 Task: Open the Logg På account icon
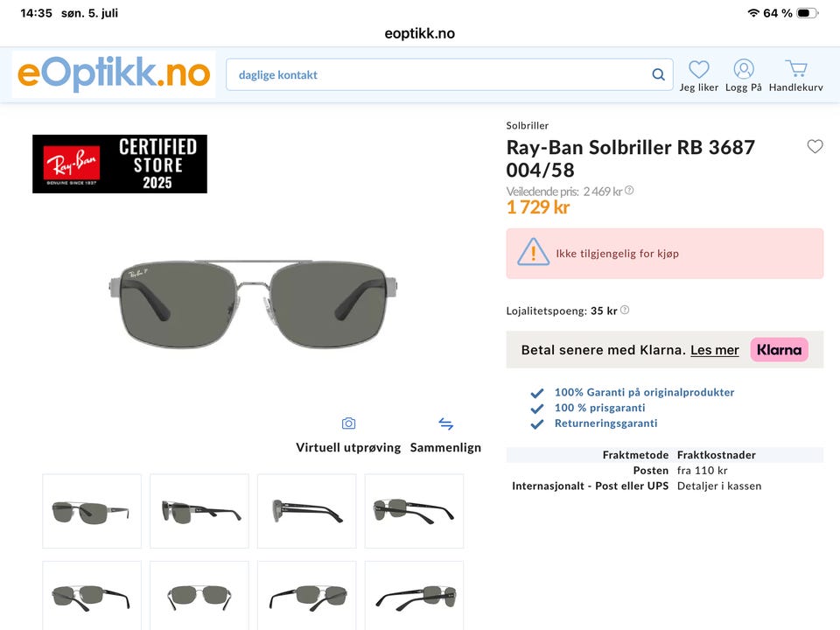[x=744, y=69]
